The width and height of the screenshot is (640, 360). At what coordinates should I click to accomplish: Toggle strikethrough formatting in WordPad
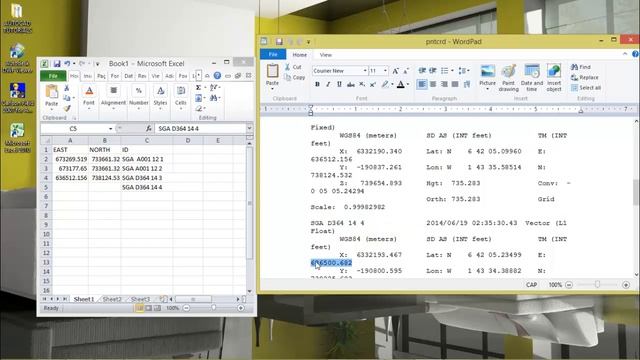click(x=351, y=84)
